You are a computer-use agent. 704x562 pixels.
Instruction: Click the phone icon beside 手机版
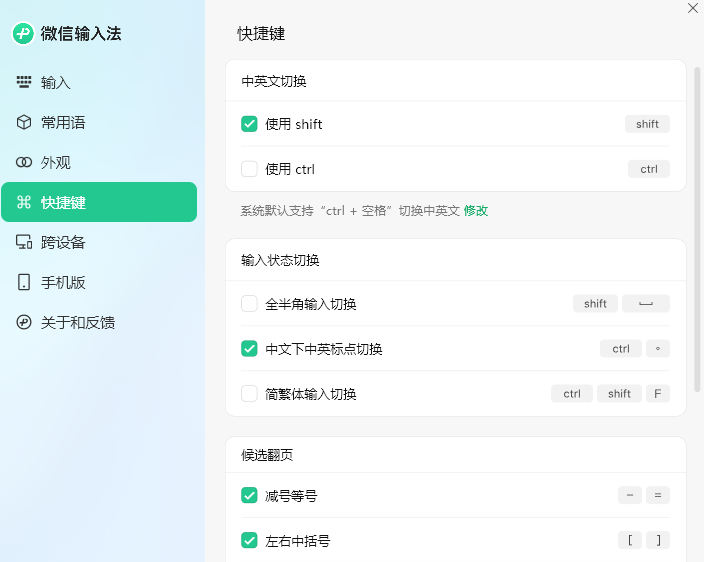pos(24,283)
